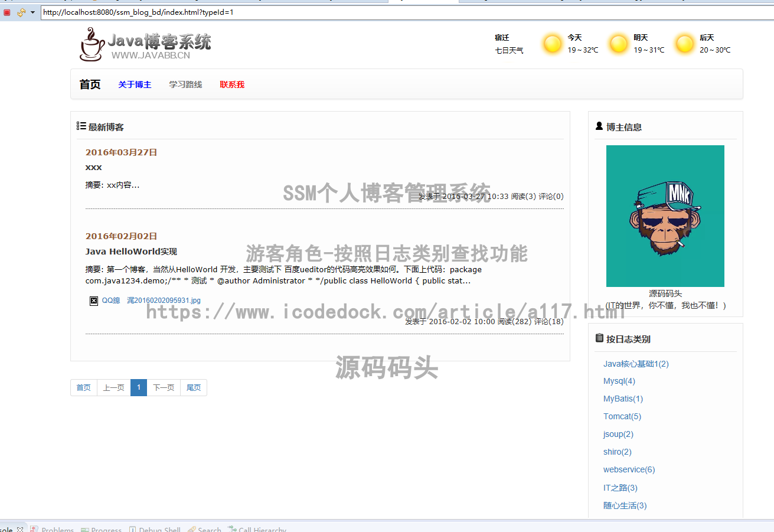This screenshot has width=774, height=532.
Task: Click the coffee cup logo of Java博客系统
Action: [91, 45]
